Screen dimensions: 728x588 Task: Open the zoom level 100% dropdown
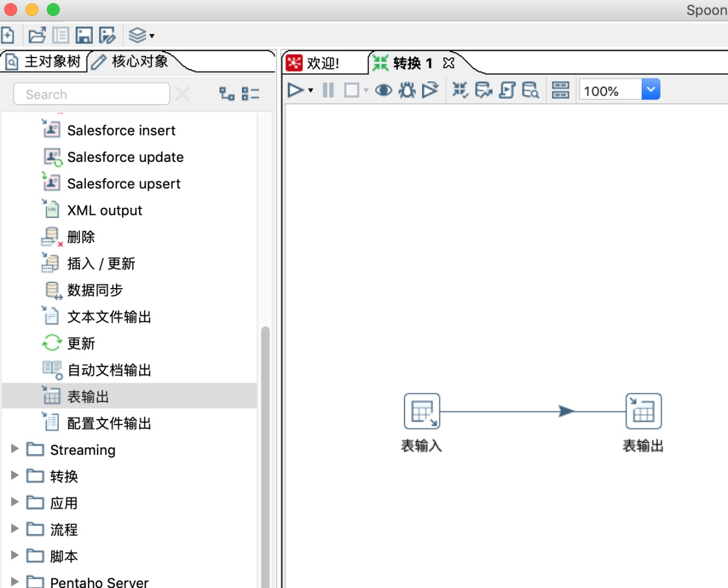click(x=651, y=90)
